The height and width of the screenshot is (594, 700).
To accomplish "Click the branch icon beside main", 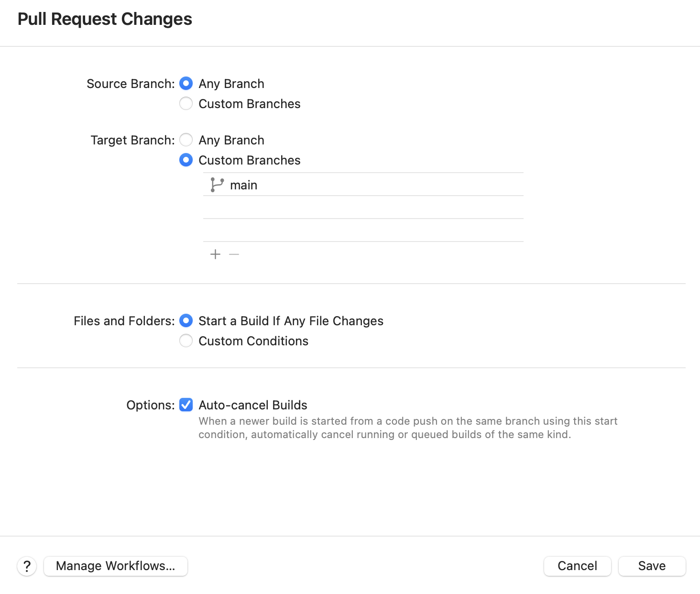I will pos(217,185).
